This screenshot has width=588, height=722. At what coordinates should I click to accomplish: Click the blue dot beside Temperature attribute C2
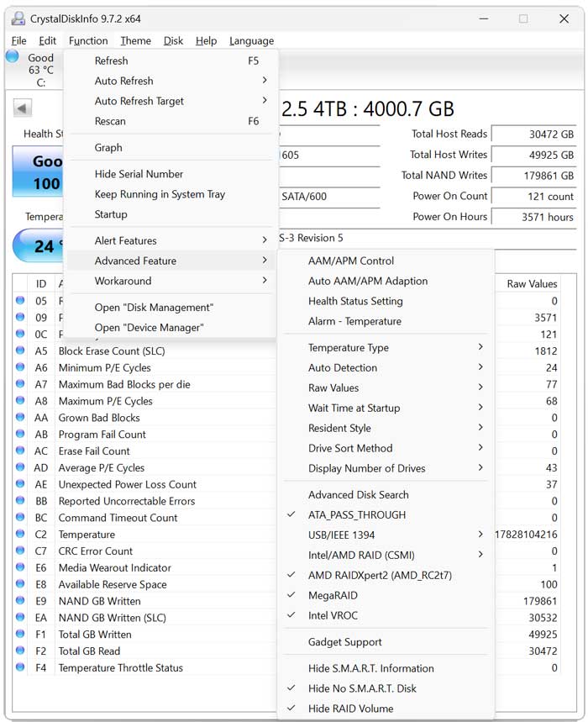(x=19, y=535)
